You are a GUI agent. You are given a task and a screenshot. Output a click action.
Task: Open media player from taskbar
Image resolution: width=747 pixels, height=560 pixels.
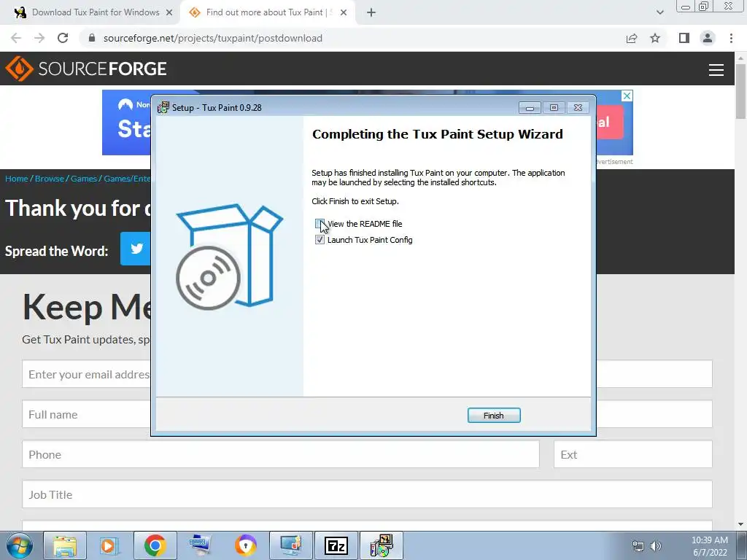tap(109, 545)
